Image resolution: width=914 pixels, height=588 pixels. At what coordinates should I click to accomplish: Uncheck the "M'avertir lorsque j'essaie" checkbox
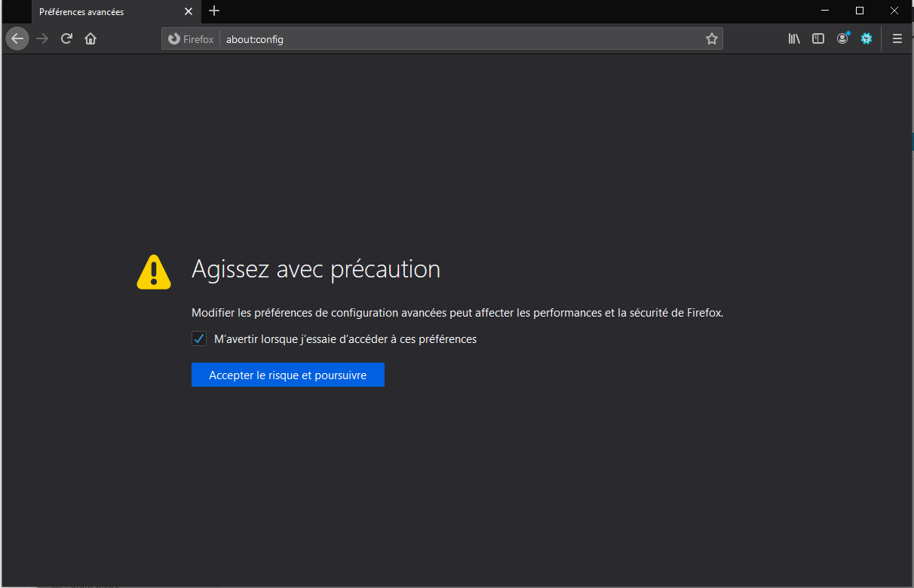(x=199, y=339)
